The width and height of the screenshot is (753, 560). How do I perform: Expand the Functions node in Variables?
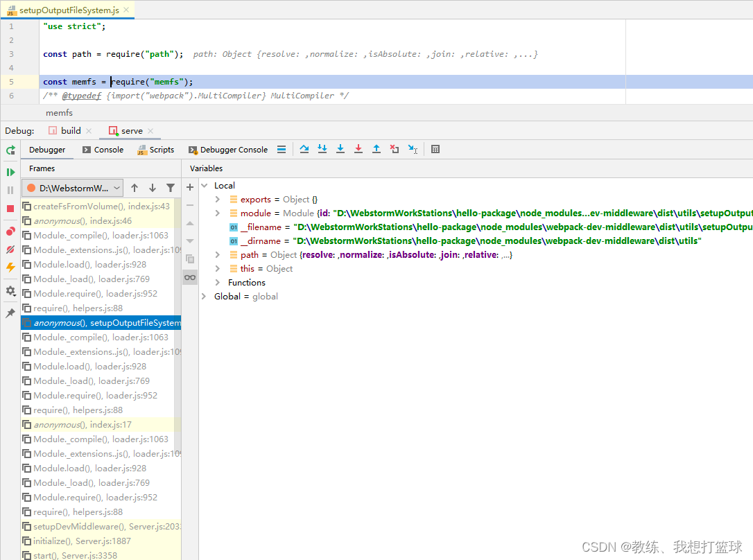click(x=219, y=282)
